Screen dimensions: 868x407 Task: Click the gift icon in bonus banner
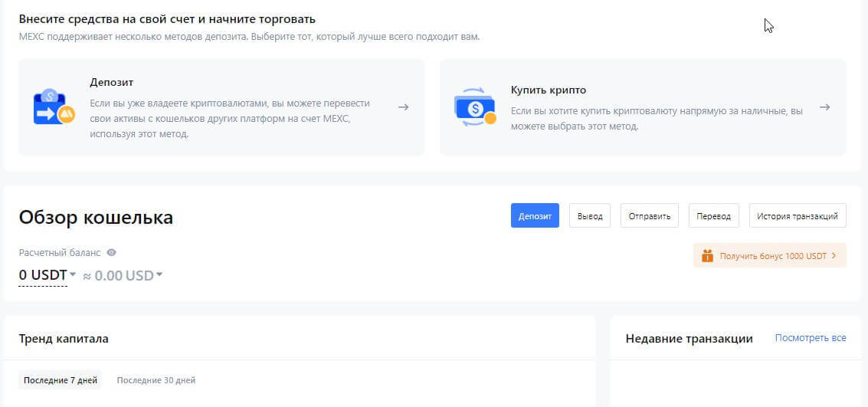click(x=707, y=256)
